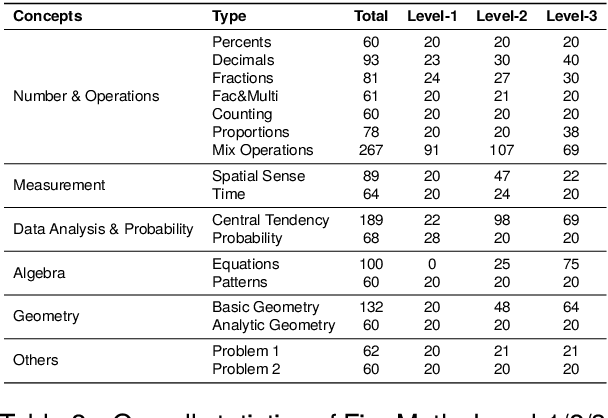Select the Measurement concept label

coord(59,185)
